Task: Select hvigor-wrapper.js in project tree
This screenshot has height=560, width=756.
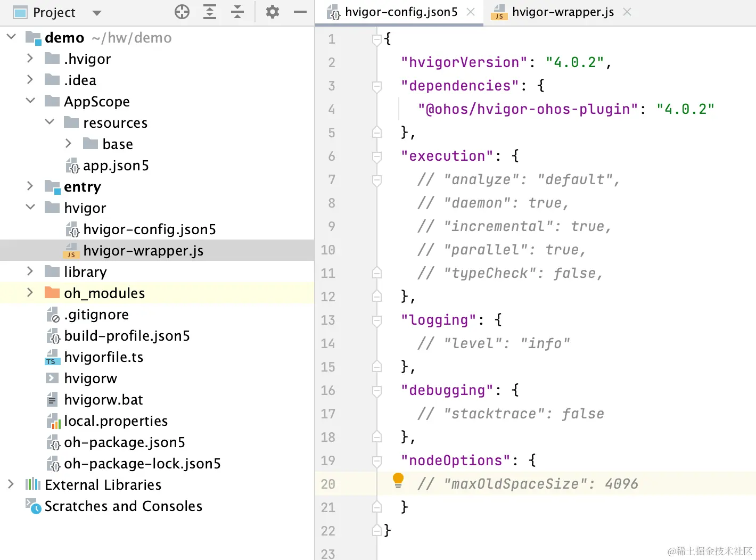Action: pyautogui.click(x=143, y=251)
